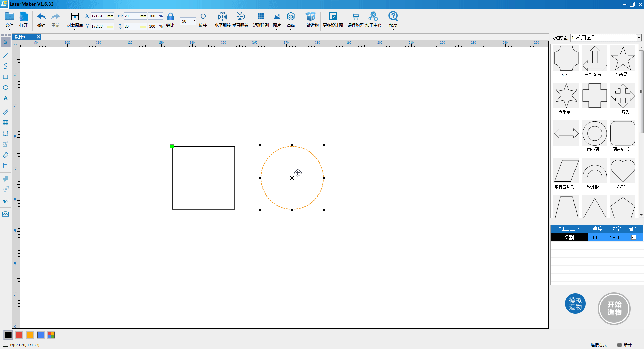This screenshot has width=644, height=349.
Task: Click the 旋转 (Rotate) icon
Action: (203, 16)
